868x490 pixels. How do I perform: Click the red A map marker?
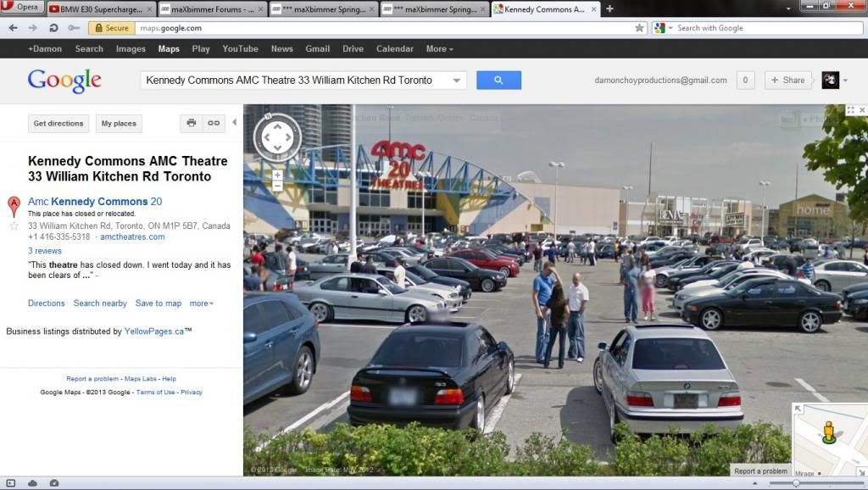click(14, 206)
